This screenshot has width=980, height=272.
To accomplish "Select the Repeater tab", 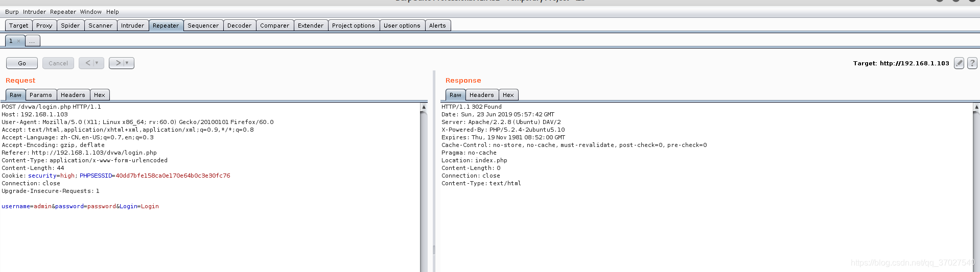I will [166, 26].
